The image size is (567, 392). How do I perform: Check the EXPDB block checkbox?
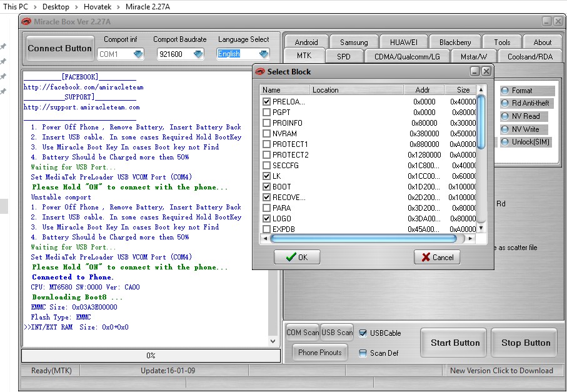point(266,229)
